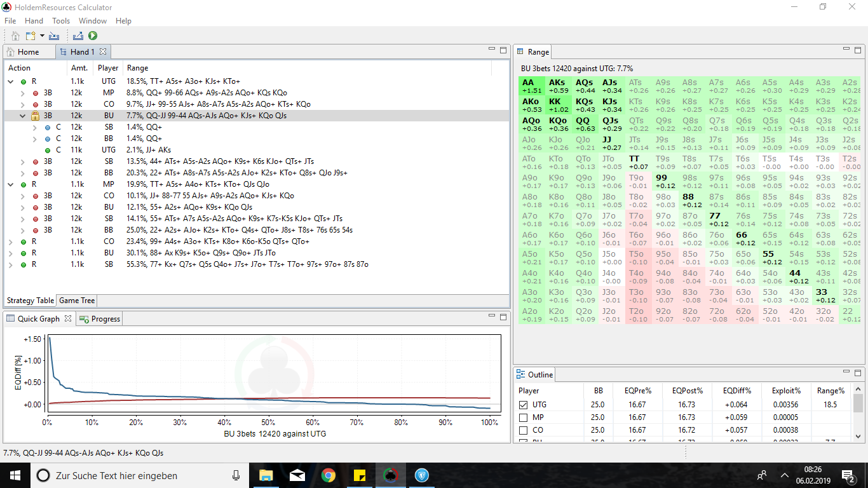Collapse the BU 7.7% 3B row
This screenshot has height=488, width=868.
pyautogui.click(x=23, y=116)
